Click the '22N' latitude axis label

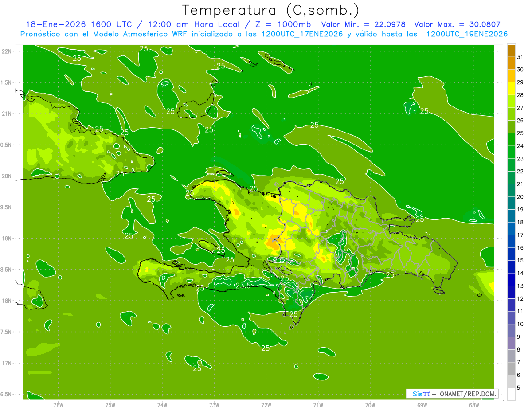6,51
